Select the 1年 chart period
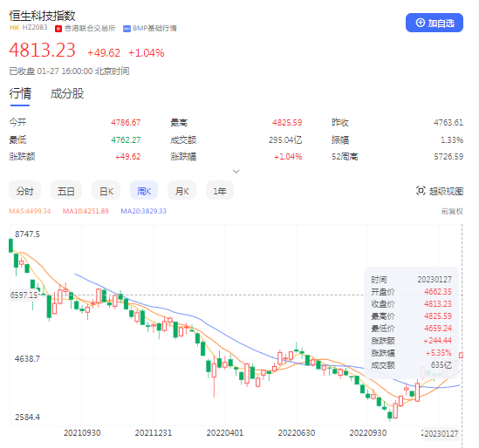479x448 pixels. click(x=220, y=191)
